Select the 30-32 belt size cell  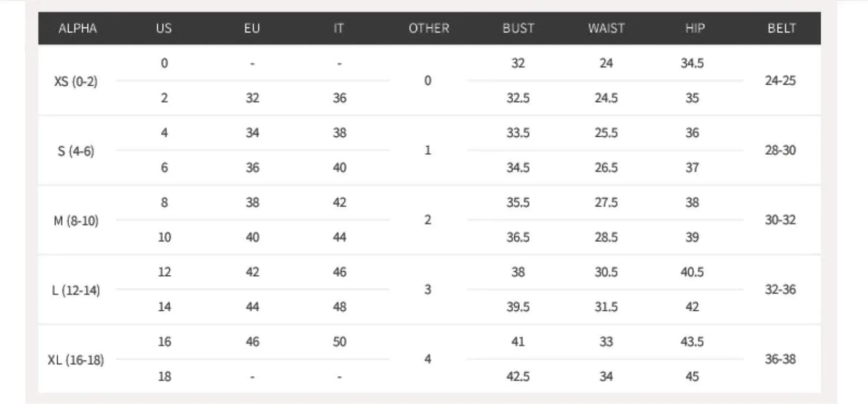point(780,220)
